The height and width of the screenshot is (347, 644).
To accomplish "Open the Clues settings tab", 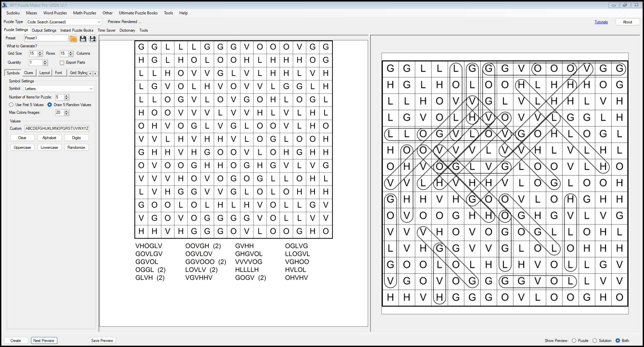I will pos(28,73).
